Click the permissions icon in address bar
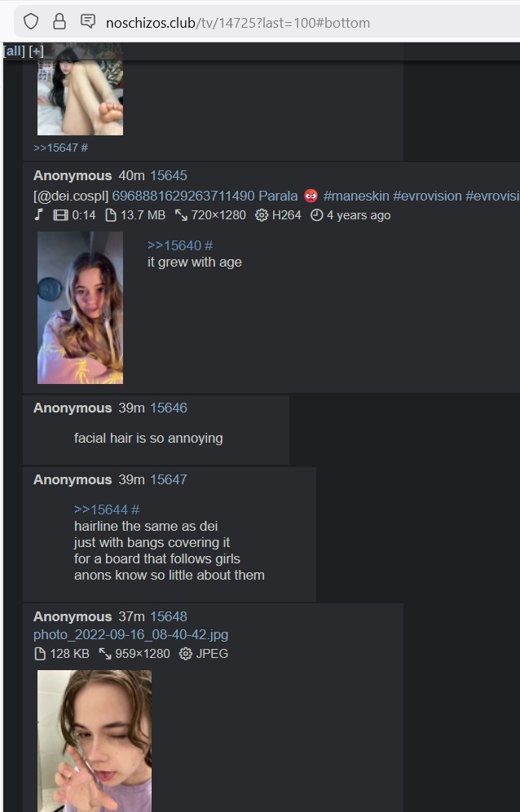This screenshot has width=520, height=812. click(88, 22)
